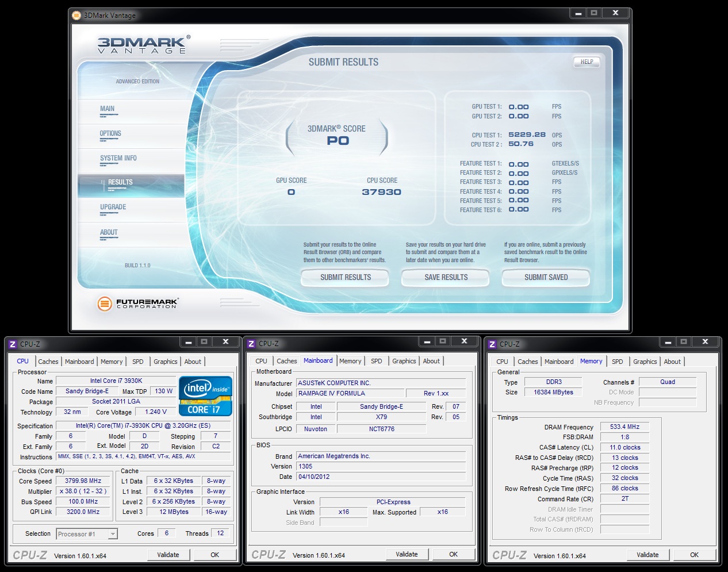This screenshot has height=572, width=728.
Task: Click Validate in the Motherboard CPU-Z window
Action: point(407,554)
